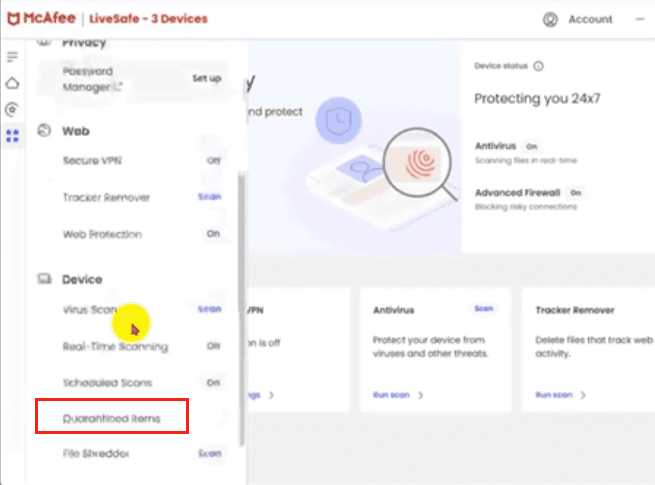Go to Home via the house icon

[x=13, y=83]
